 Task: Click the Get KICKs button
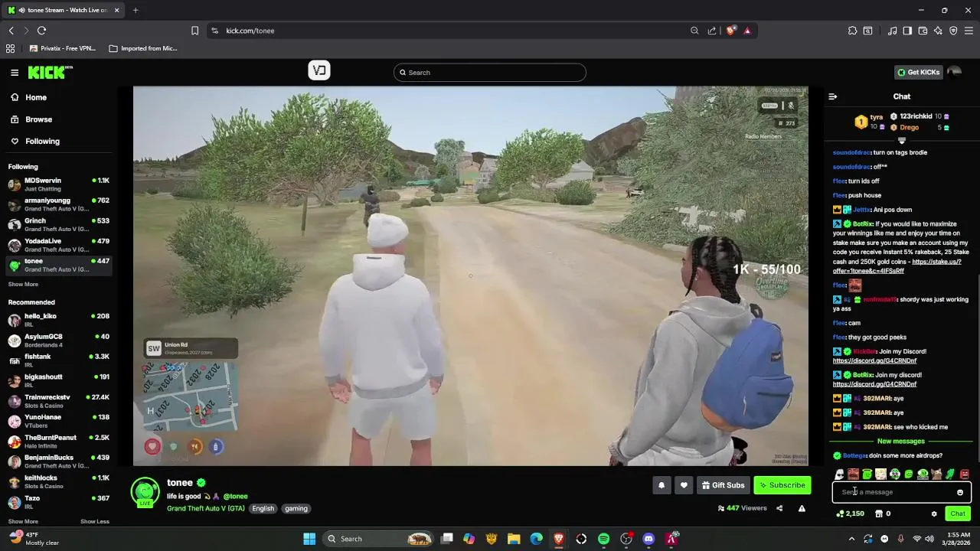click(918, 72)
